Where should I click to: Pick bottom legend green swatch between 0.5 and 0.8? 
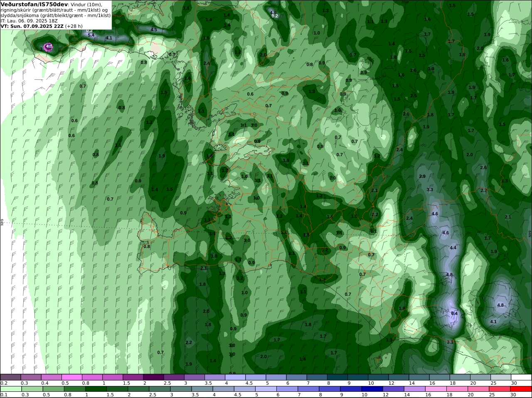click(53, 389)
